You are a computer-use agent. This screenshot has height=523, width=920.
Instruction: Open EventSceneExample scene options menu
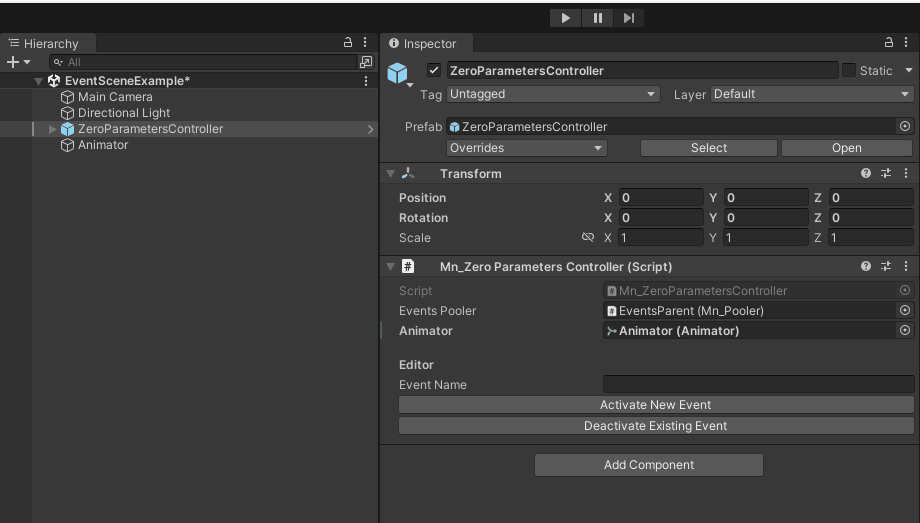pyautogui.click(x=366, y=81)
